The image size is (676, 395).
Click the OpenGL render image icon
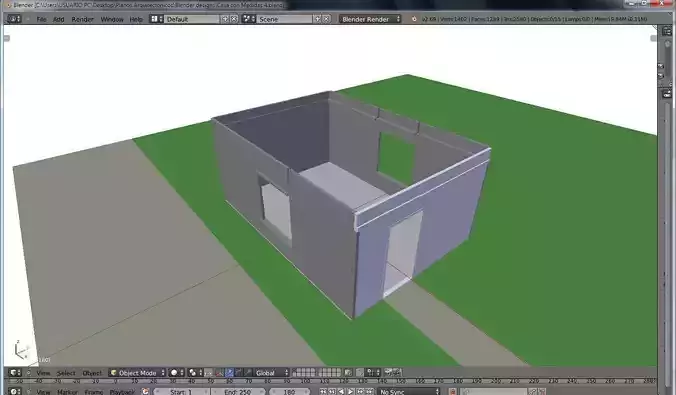pos(388,373)
